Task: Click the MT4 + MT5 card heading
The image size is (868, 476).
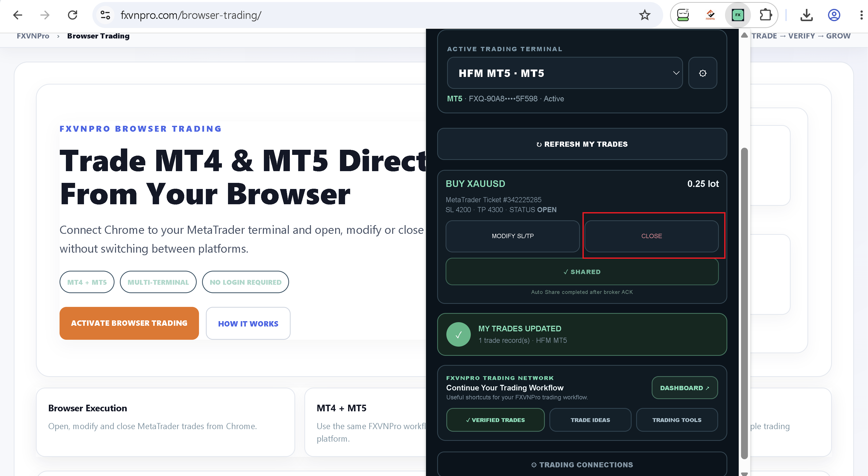Action: (341, 408)
